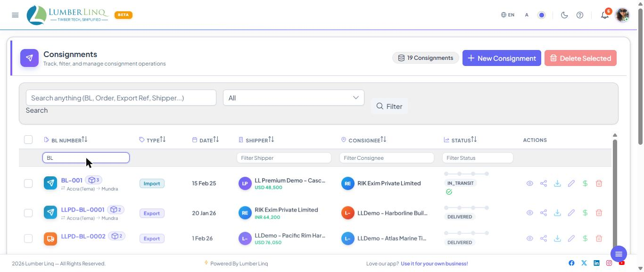This screenshot has width=644, height=272.
Task: Open the Facebook footer icon
Action: (x=571, y=263)
